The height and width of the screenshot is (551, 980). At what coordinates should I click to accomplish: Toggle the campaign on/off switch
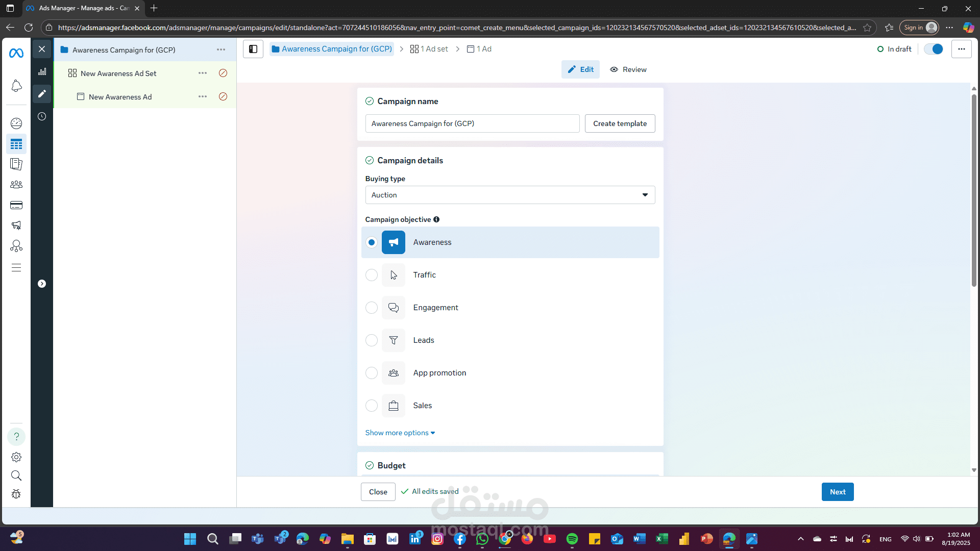[934, 49]
